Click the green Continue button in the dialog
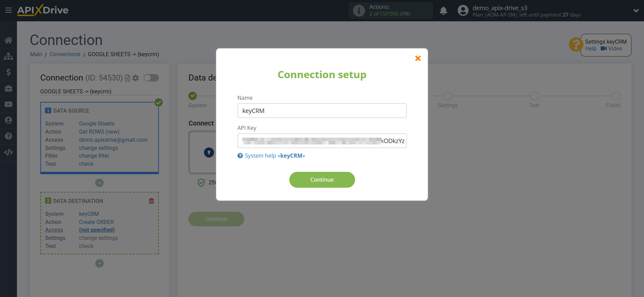The width and height of the screenshot is (644, 297). [x=322, y=180]
